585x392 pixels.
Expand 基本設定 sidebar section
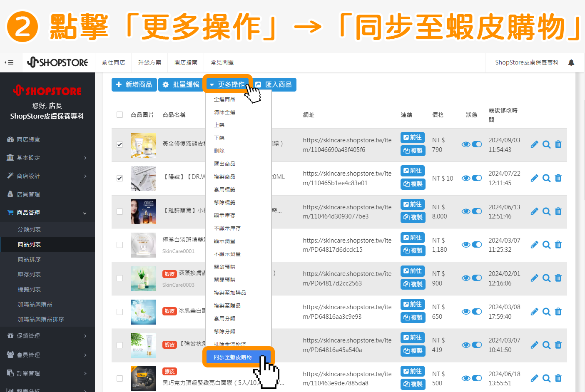pyautogui.click(x=47, y=158)
